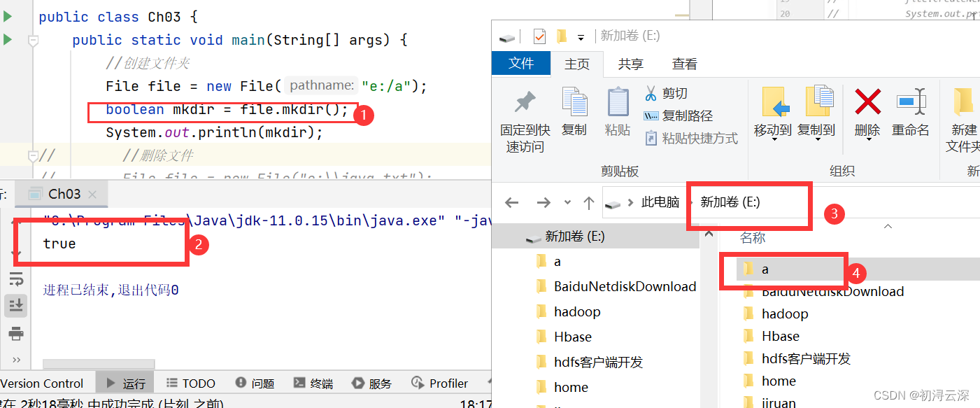Switch to the 共享 ribbon tab

tap(630, 64)
